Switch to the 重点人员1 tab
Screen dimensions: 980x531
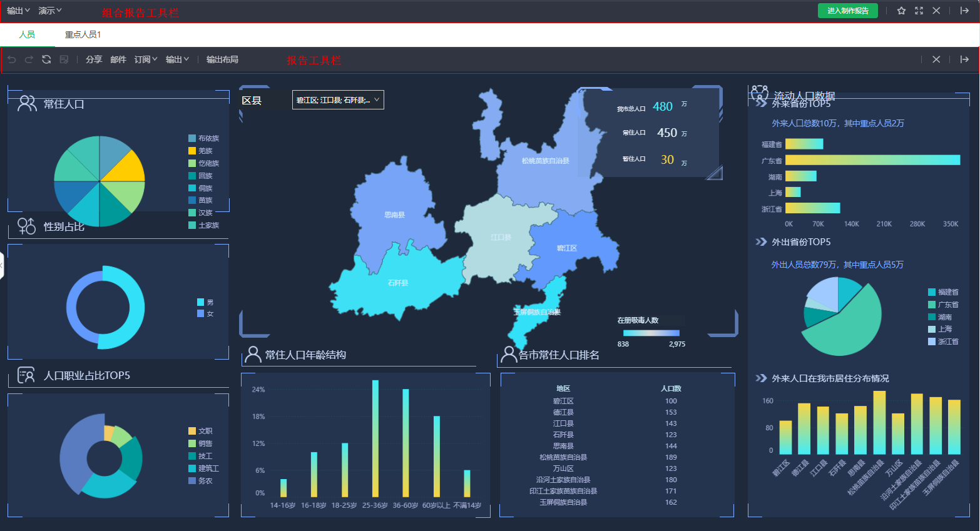[x=83, y=34]
